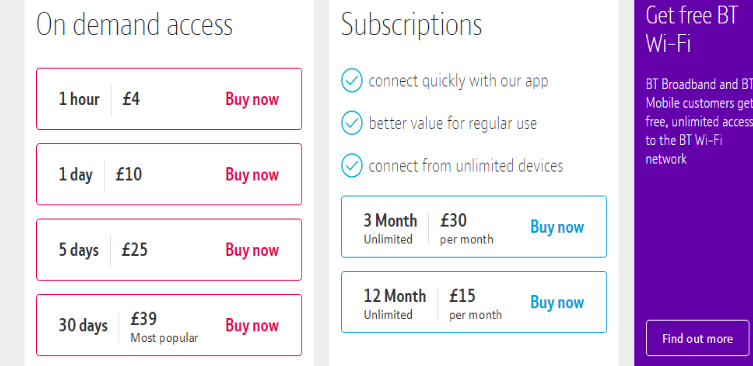
Task: Buy the 3 Month Unlimited subscription
Action: click(557, 227)
